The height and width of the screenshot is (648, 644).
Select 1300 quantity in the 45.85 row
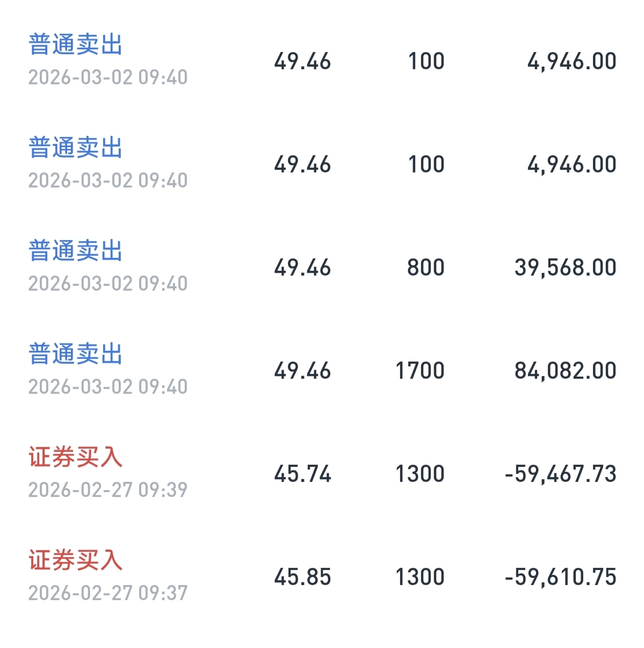click(x=419, y=577)
